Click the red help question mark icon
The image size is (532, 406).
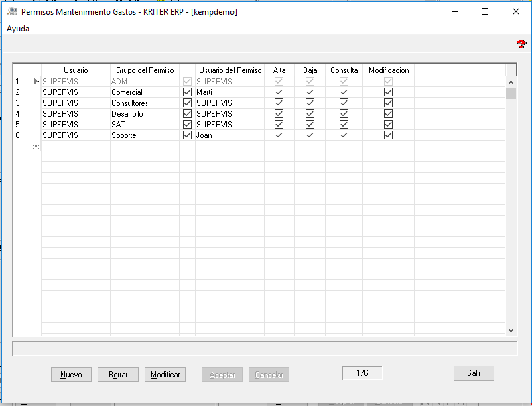(x=521, y=44)
